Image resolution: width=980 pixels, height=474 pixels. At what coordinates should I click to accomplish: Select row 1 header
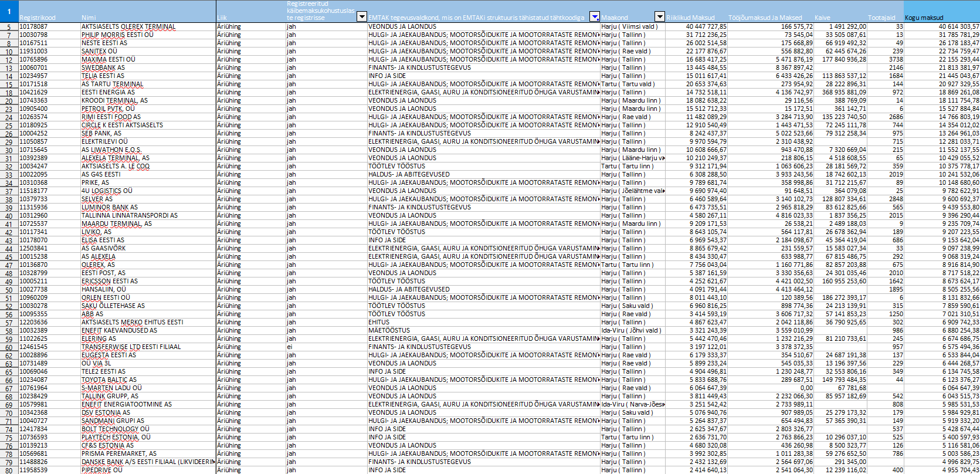(9, 11)
